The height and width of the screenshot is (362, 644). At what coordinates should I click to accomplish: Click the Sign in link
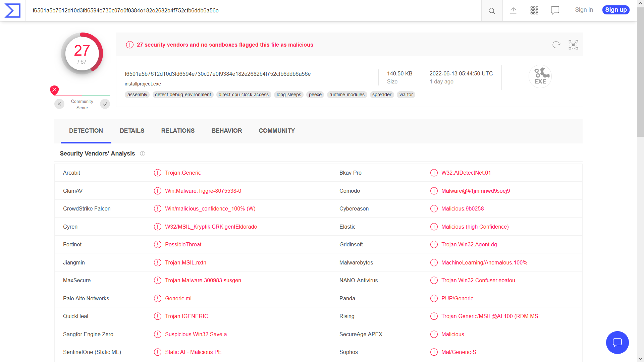click(584, 10)
